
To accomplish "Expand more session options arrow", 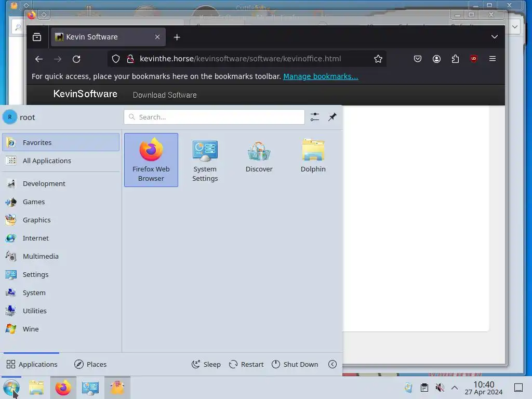I will click(x=332, y=364).
